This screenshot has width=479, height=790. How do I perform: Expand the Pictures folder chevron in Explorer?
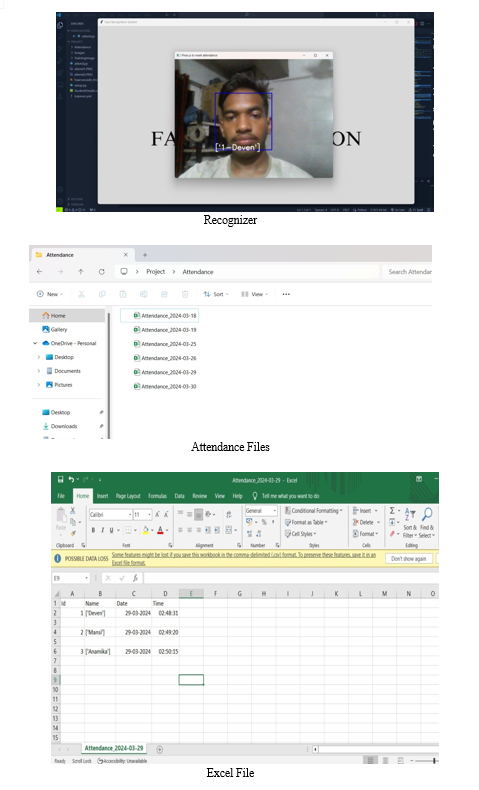click(x=39, y=385)
